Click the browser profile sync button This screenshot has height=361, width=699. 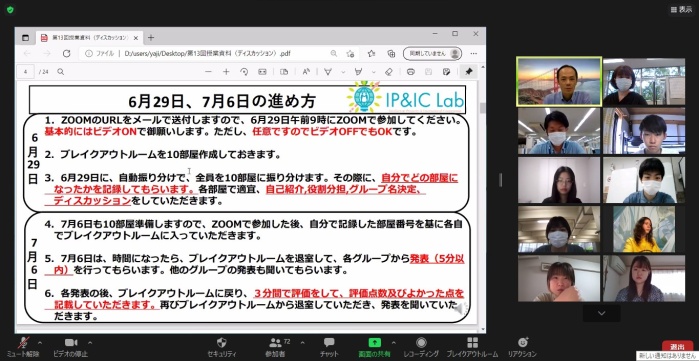pyautogui.click(x=432, y=53)
